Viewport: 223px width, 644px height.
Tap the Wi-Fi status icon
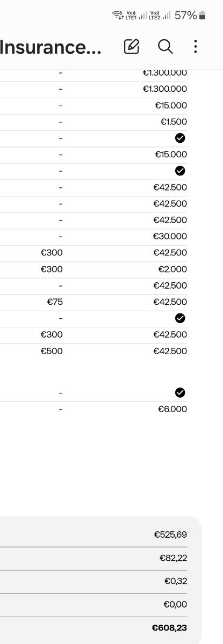click(x=117, y=15)
